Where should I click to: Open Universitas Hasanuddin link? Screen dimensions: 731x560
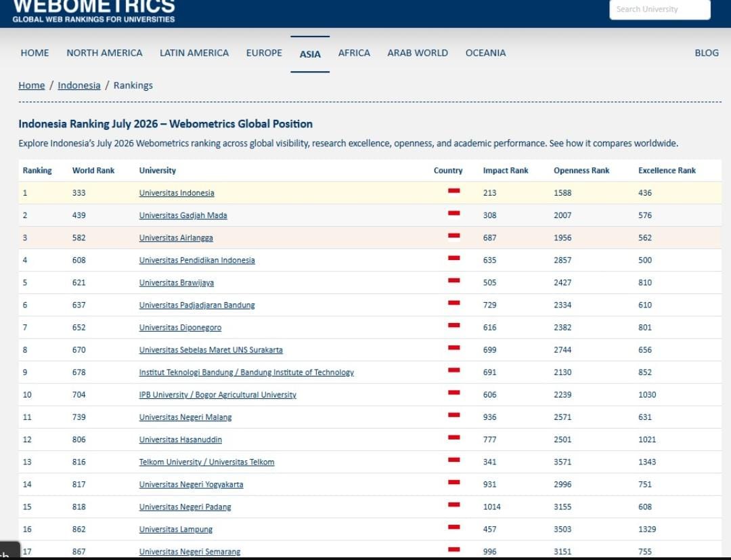[x=181, y=439]
